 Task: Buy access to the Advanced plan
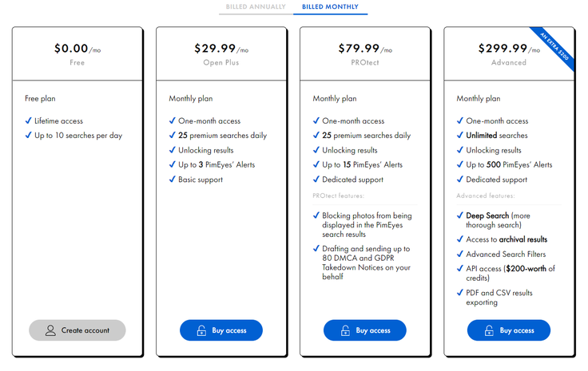coord(509,330)
